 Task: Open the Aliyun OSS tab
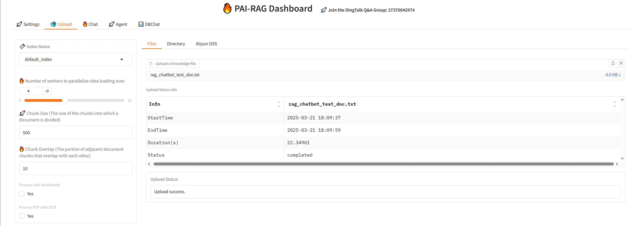tap(206, 44)
